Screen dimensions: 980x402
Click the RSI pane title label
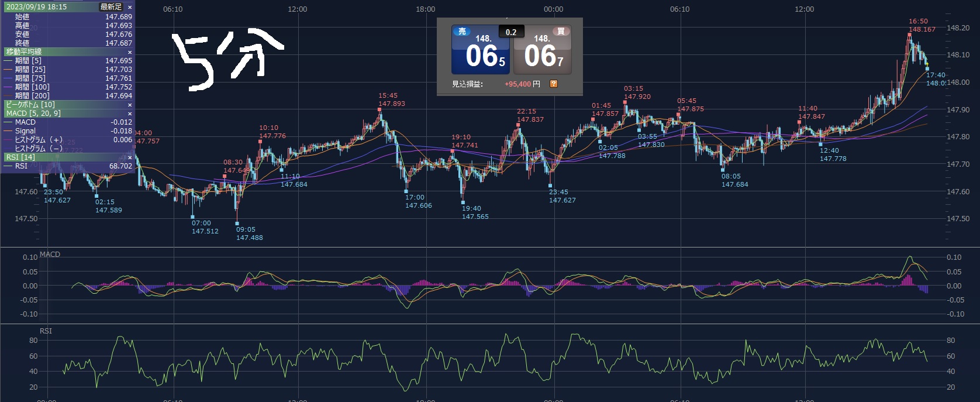[46, 331]
